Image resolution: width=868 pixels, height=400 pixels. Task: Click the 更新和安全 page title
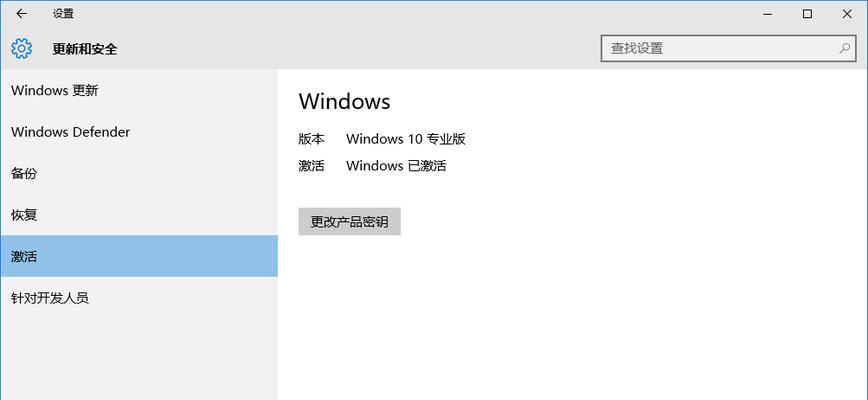85,49
